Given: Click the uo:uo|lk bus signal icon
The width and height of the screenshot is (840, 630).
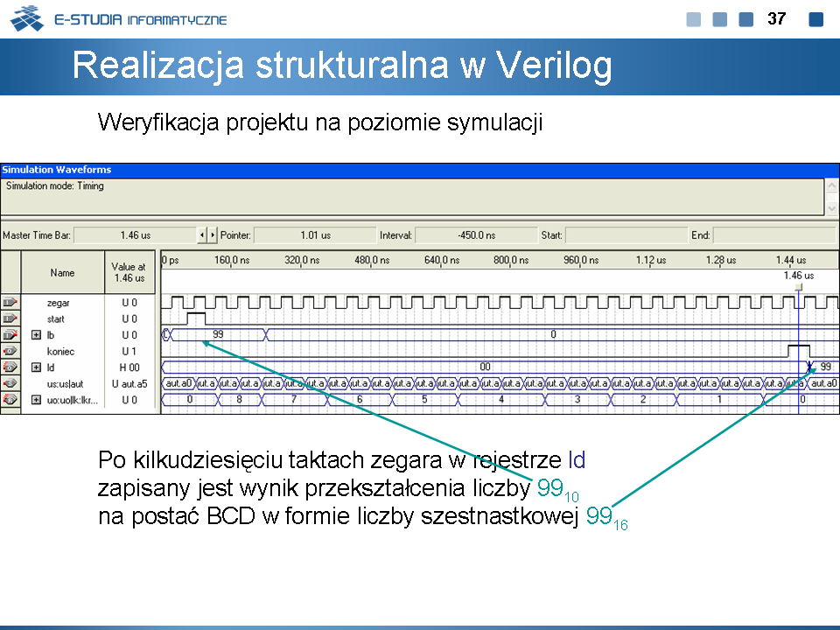Looking at the screenshot, I should tap(10, 400).
